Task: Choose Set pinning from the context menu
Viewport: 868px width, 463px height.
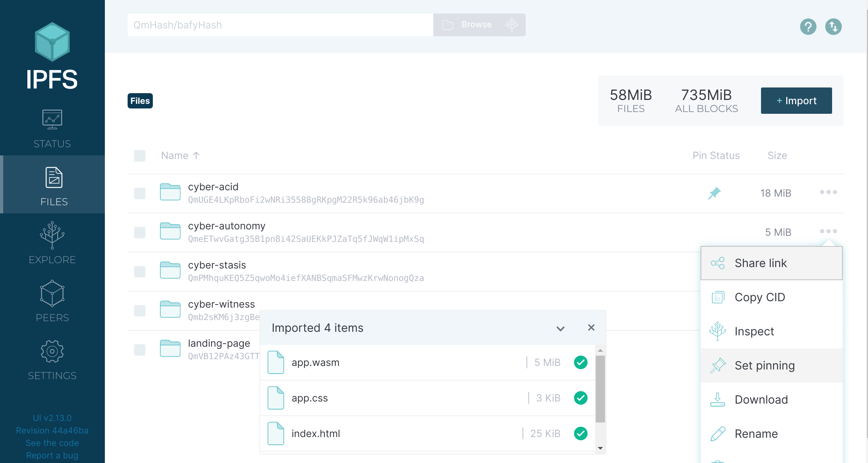Action: (764, 366)
